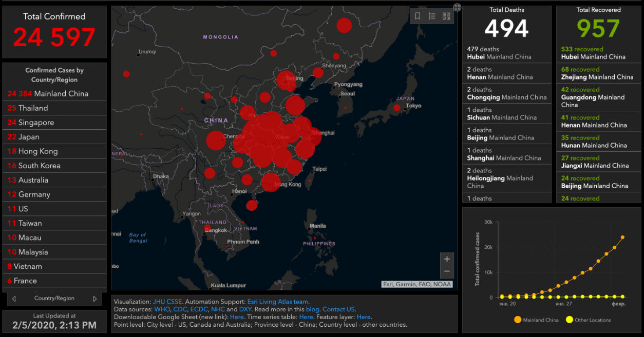The width and height of the screenshot is (644, 337).
Task: Toggle Mainland China series in chart legend
Action: coord(536,320)
